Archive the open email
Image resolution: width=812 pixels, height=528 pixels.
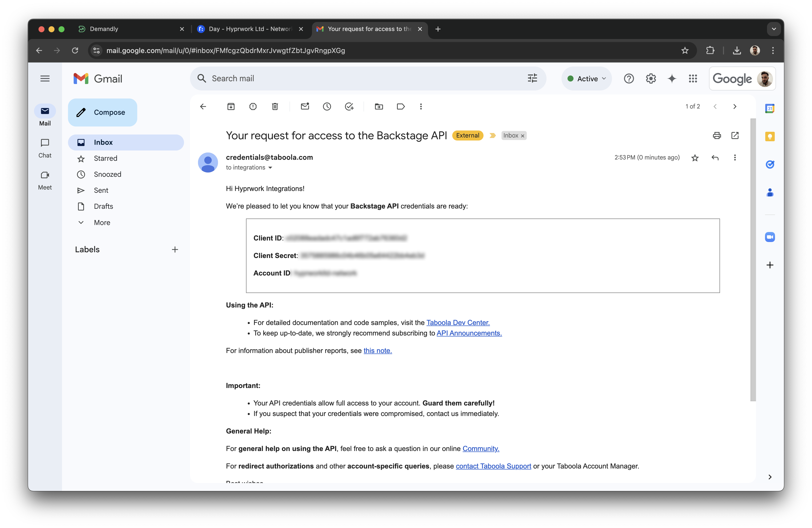point(231,106)
